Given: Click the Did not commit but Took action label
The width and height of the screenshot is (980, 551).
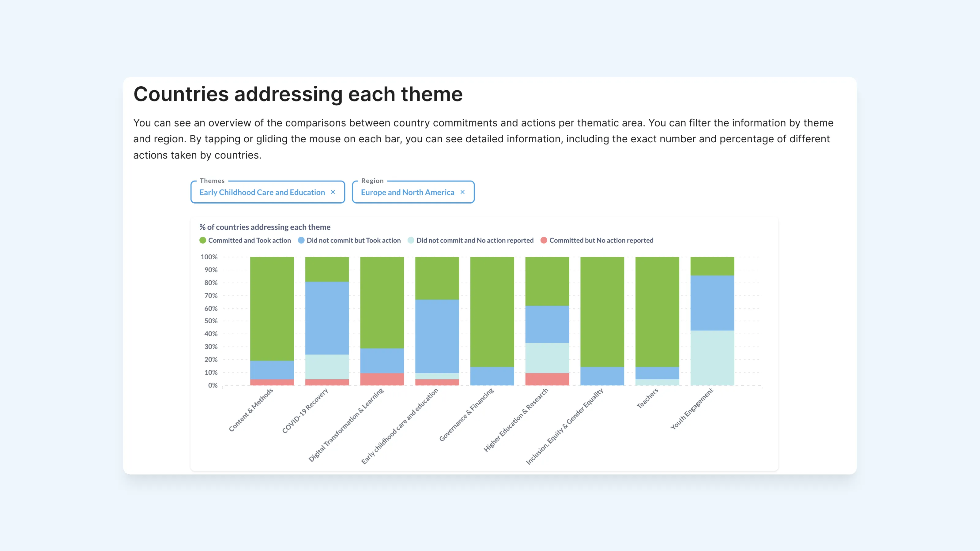Looking at the screenshot, I should 354,240.
